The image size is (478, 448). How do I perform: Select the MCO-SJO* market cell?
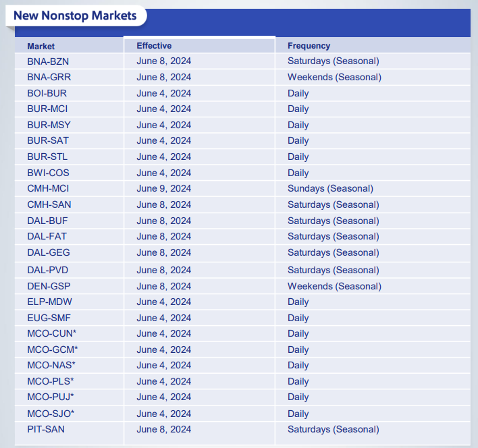51,414
